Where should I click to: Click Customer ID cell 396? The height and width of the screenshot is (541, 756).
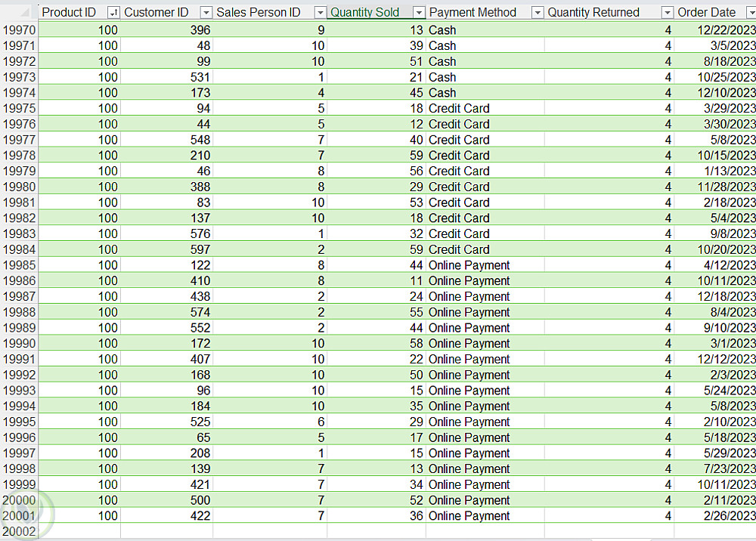pos(167,30)
